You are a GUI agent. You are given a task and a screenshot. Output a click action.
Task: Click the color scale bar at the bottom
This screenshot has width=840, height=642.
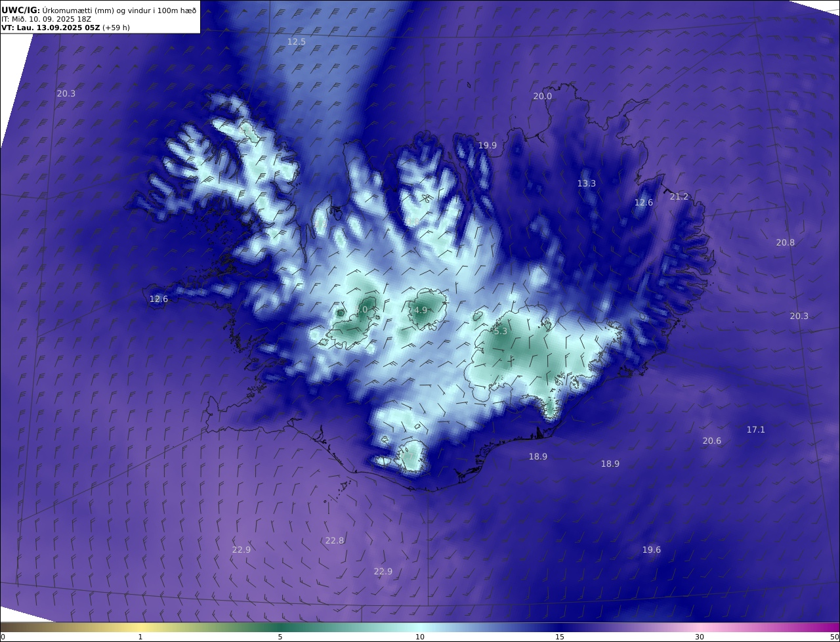click(420, 627)
